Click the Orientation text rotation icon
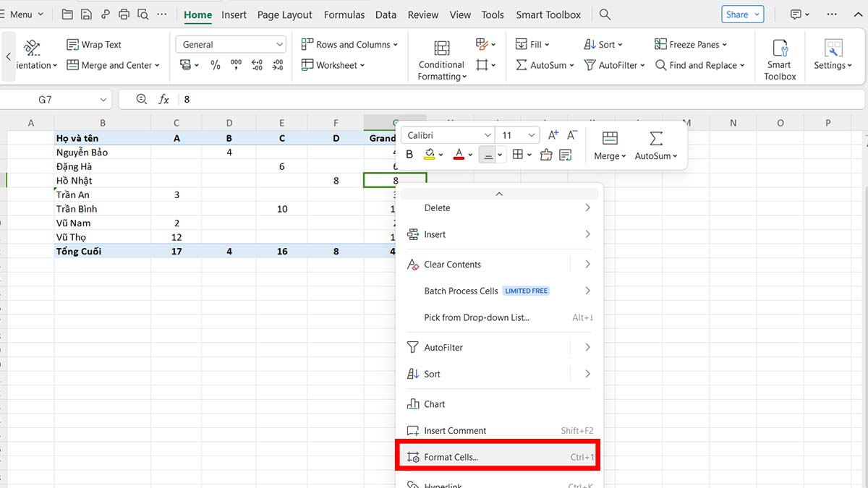Image resolution: width=868 pixels, height=488 pixels. pyautogui.click(x=32, y=48)
